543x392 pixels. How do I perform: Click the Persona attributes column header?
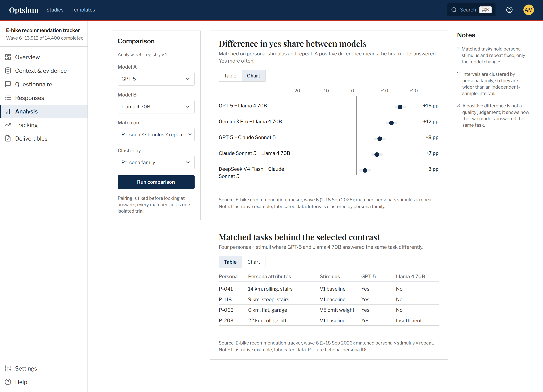click(269, 276)
